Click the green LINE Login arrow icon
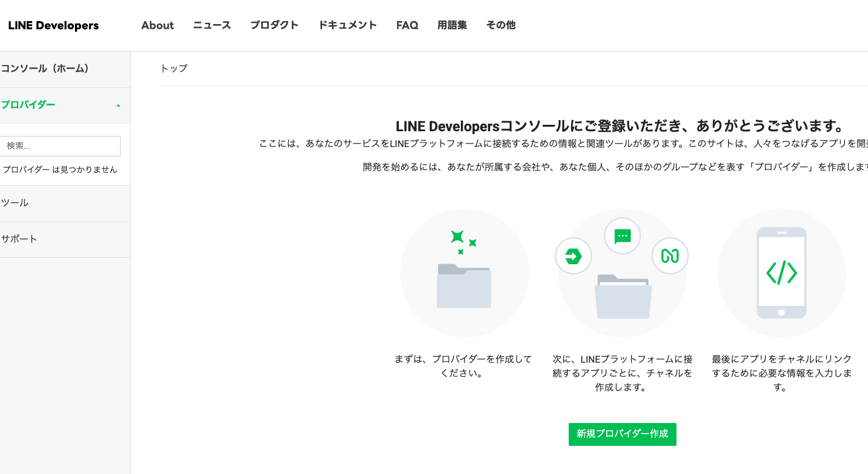 click(573, 256)
